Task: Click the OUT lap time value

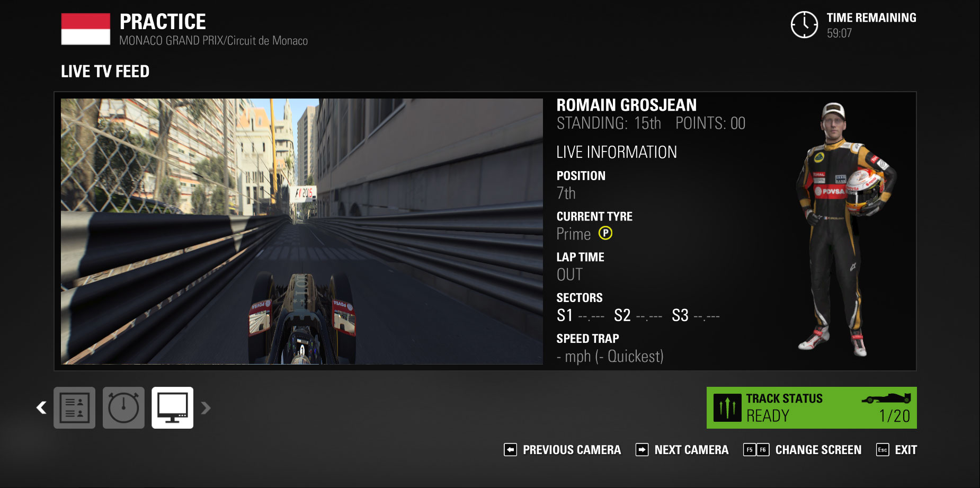Action: tap(569, 274)
